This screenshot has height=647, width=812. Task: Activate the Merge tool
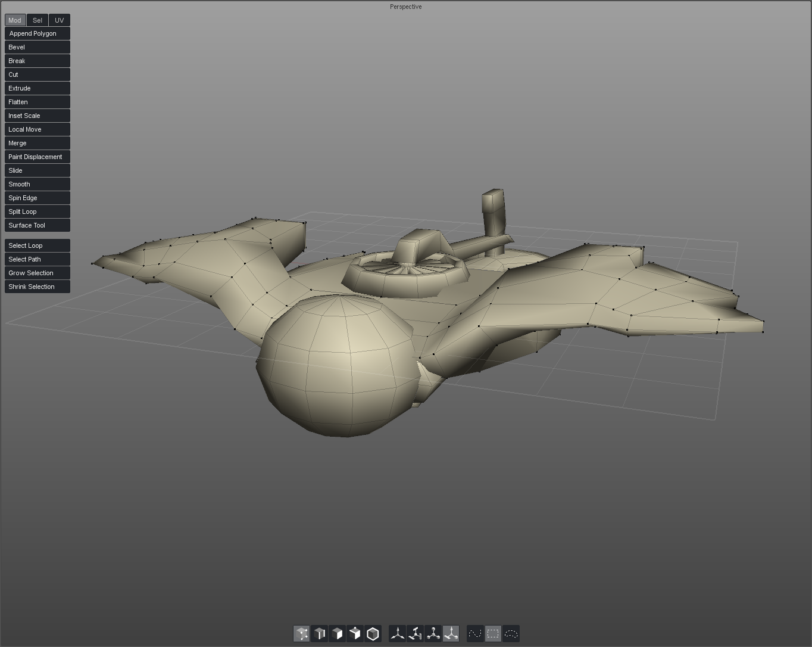click(x=38, y=143)
